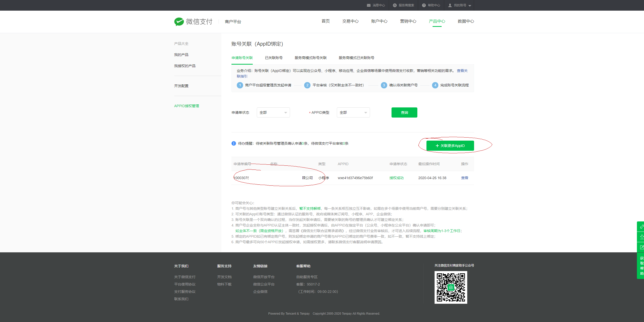Open 产品中心 in main navigation

pos(437,21)
